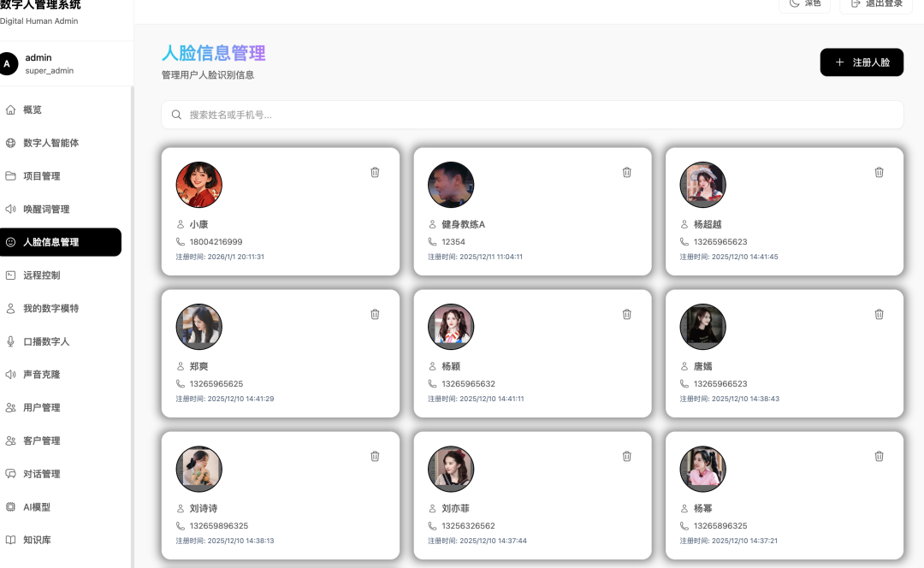
Task: Click 杨颖's avatar photo
Action: [451, 327]
